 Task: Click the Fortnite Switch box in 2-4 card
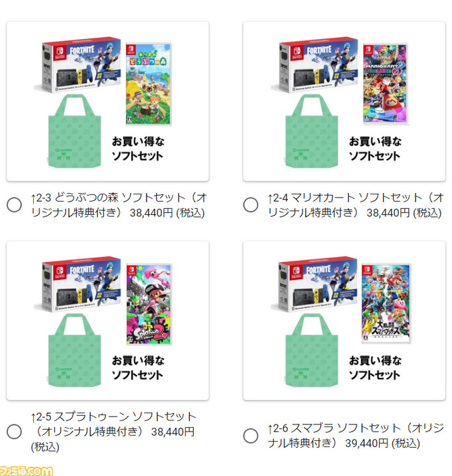click(314, 65)
